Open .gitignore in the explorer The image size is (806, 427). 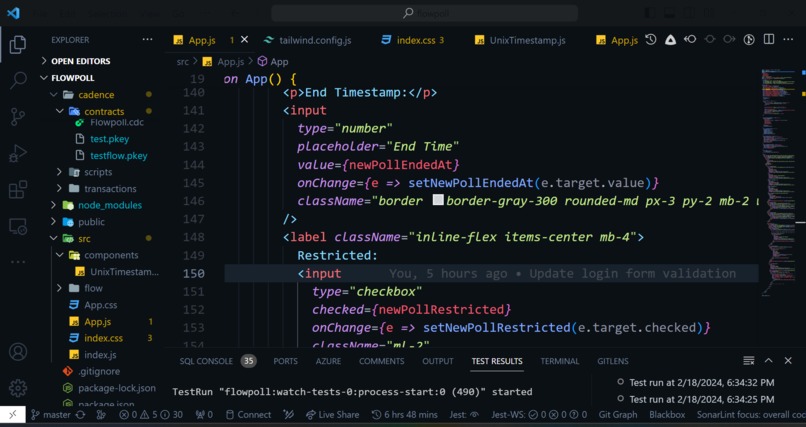point(99,371)
